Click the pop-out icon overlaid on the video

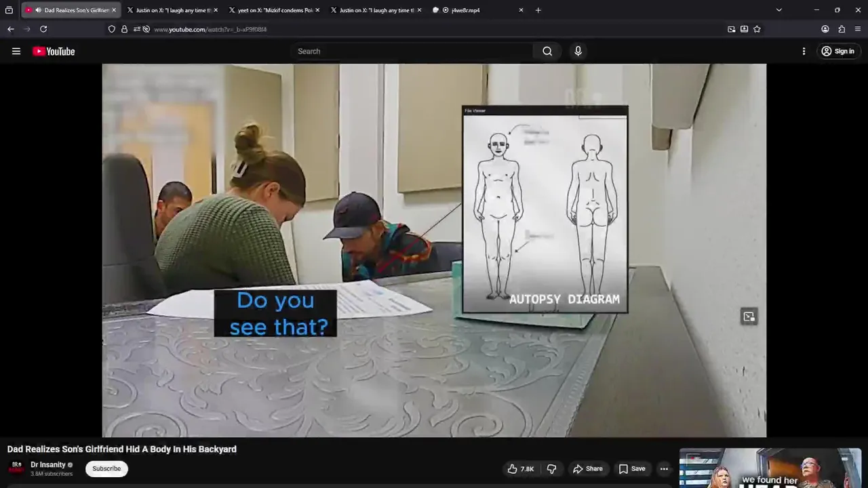point(749,317)
